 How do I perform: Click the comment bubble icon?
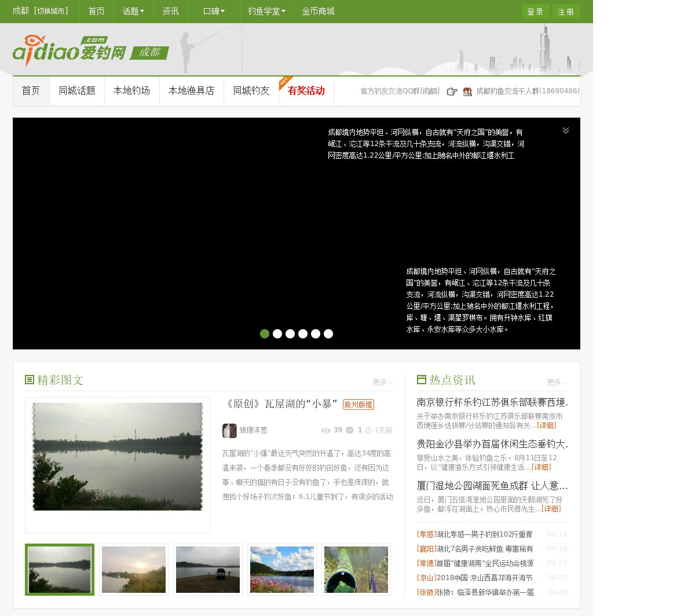pyautogui.click(x=350, y=431)
